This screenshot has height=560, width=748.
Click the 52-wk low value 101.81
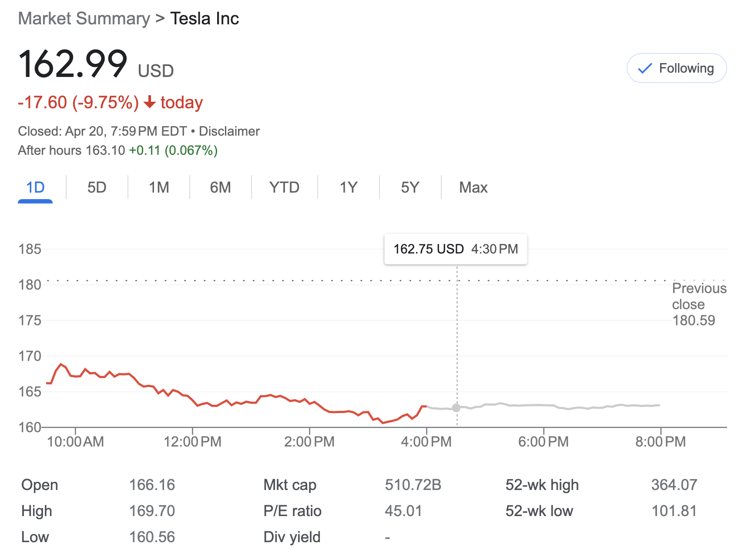pyautogui.click(x=674, y=511)
